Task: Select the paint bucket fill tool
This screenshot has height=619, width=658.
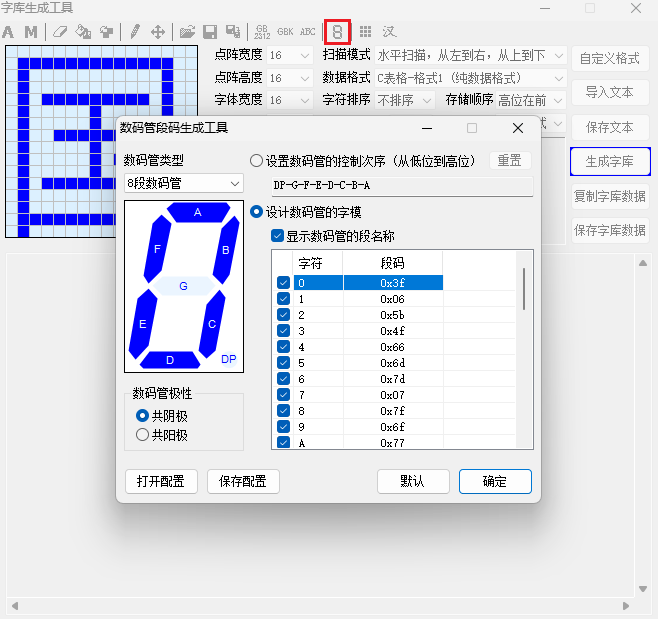Action: click(x=83, y=32)
